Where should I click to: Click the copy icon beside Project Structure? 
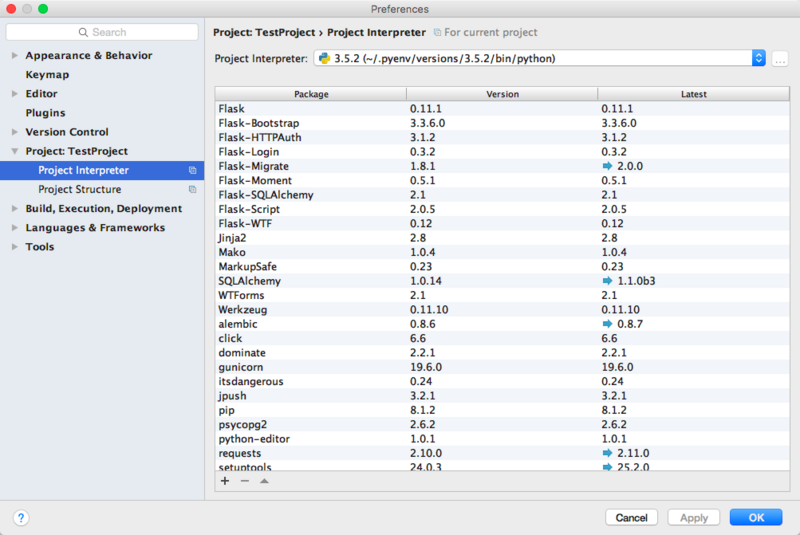tap(192, 189)
